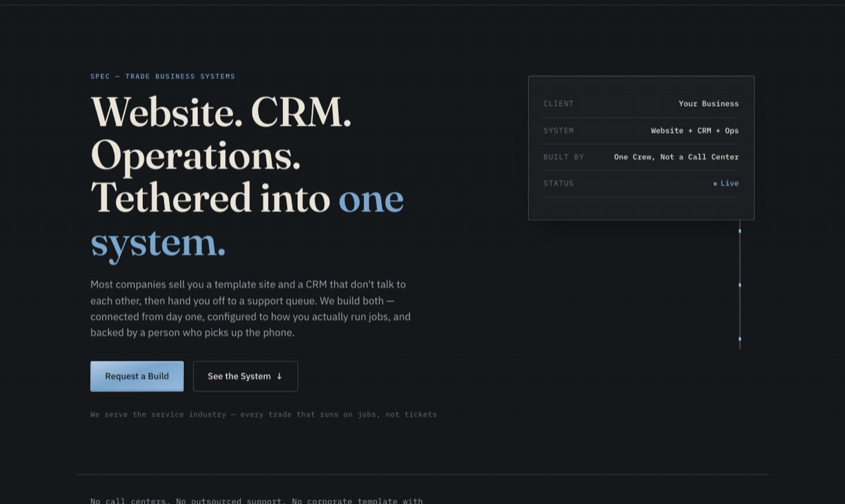Click the 'No call centers' text line
Image resolution: width=845 pixels, height=504 pixels.
tap(256, 500)
